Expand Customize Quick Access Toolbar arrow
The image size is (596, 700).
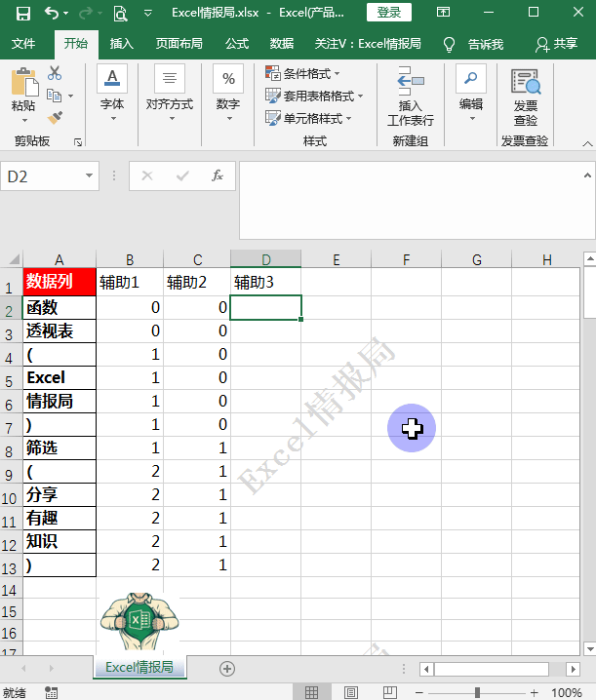coord(148,14)
